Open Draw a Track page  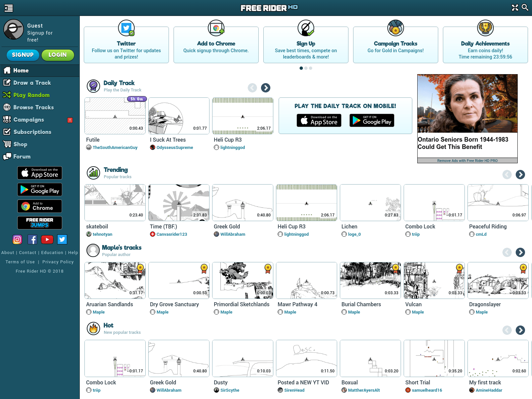[40, 83]
